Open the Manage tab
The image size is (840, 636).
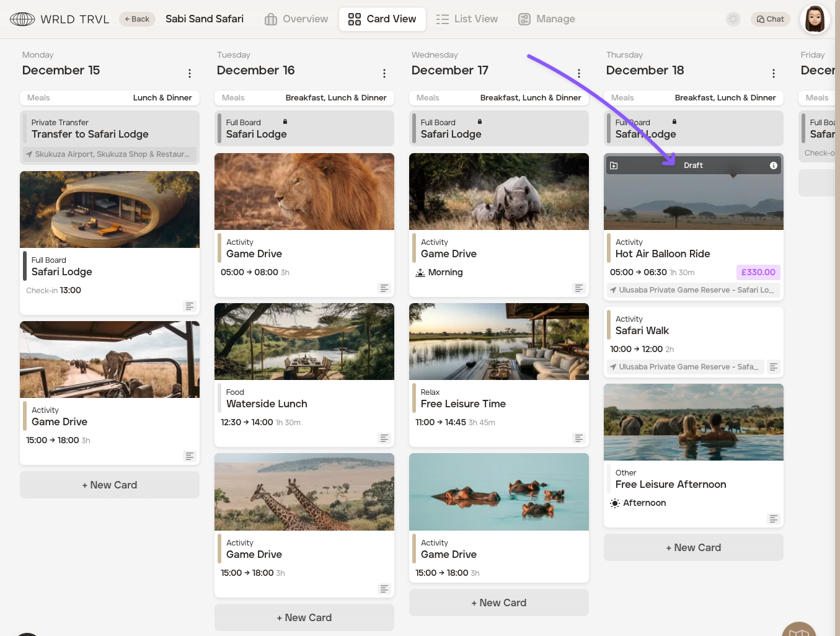tap(547, 19)
